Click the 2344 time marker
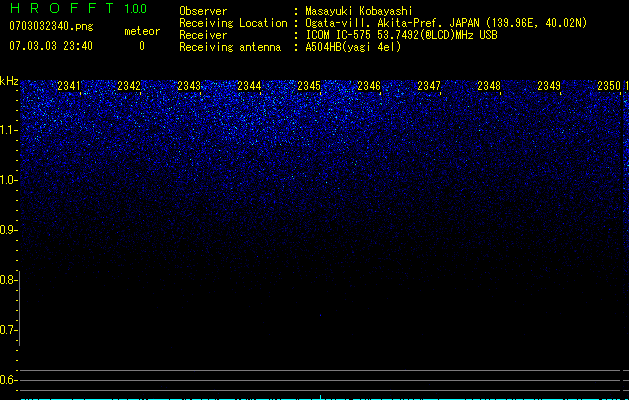The width and height of the screenshot is (629, 400). pos(249,86)
